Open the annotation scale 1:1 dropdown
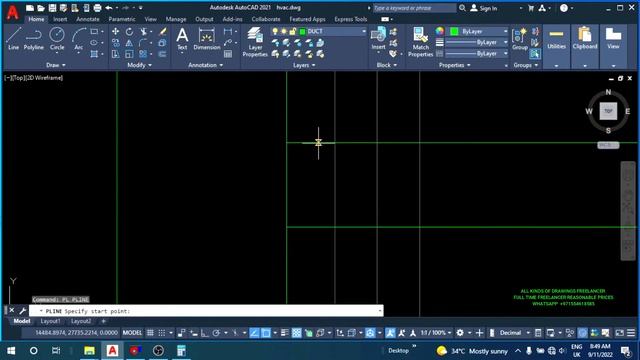This screenshot has height=360, width=640. click(x=436, y=333)
